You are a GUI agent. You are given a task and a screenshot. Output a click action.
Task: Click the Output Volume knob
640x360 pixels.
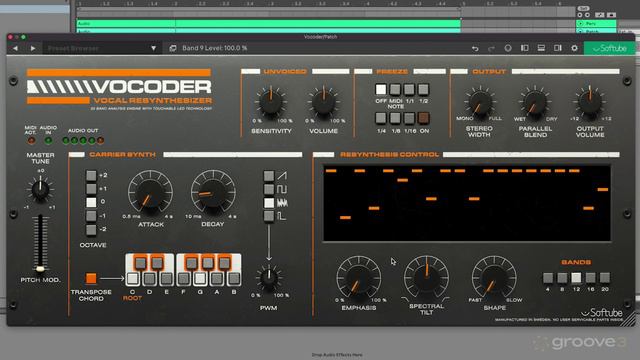pos(590,102)
